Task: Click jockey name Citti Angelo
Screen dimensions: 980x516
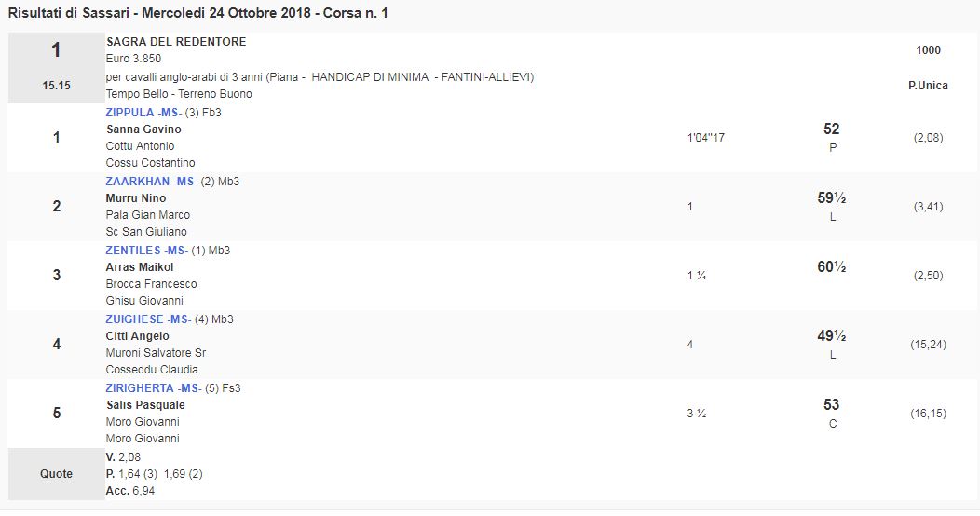Action: point(138,336)
